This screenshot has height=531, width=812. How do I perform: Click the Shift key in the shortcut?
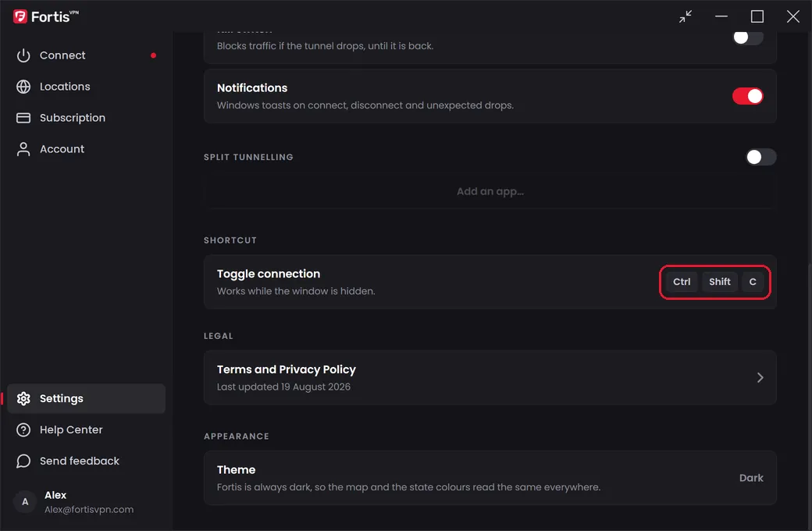[x=719, y=282]
